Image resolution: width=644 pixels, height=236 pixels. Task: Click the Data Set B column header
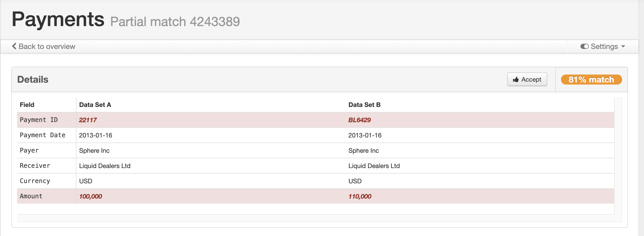(364, 105)
